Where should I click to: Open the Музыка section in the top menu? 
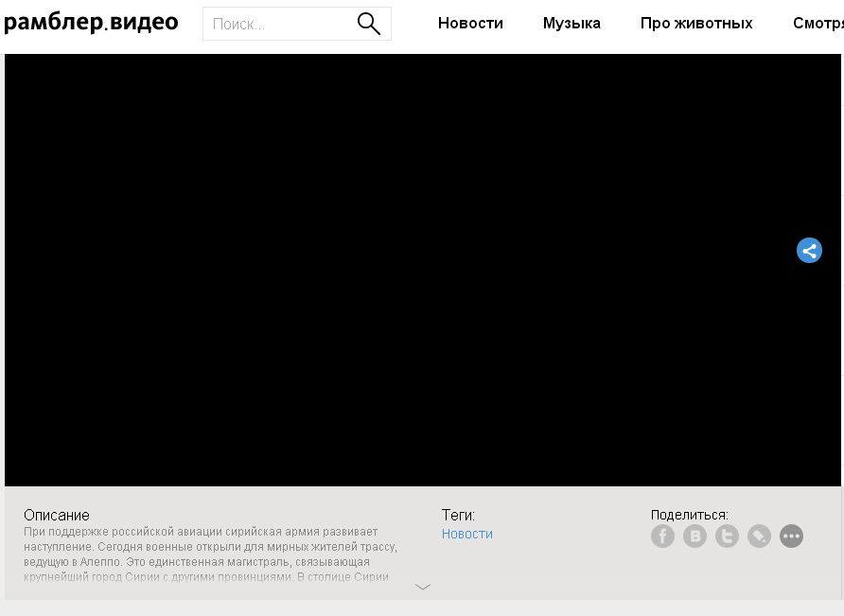coord(571,24)
